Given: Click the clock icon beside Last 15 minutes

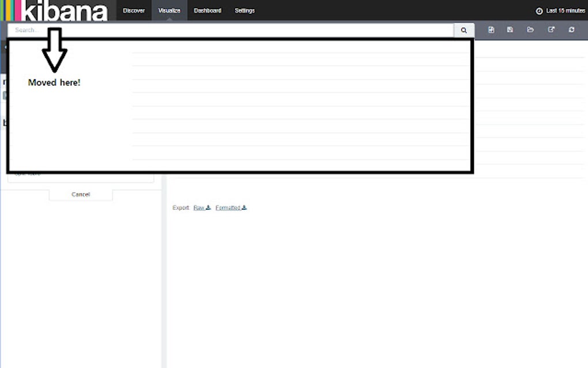Looking at the screenshot, I should point(539,10).
